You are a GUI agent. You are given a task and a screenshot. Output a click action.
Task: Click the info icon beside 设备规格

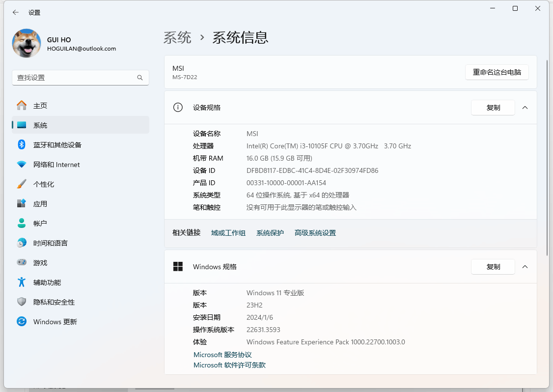pyautogui.click(x=178, y=107)
